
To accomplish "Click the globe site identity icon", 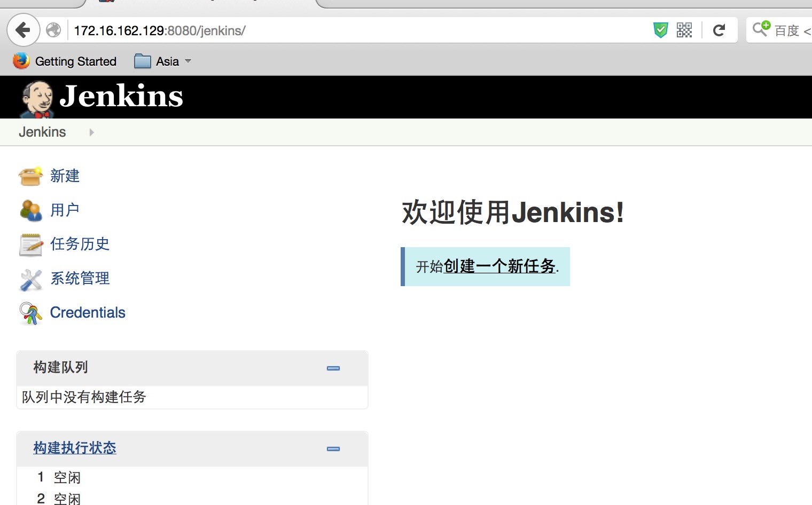I will pos(53,30).
